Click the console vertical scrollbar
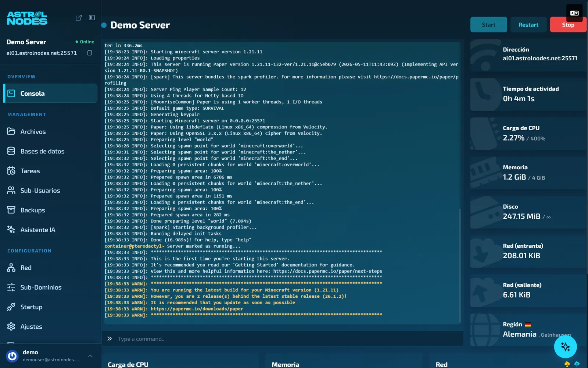Screen dimensions: 588x368 click(460, 265)
